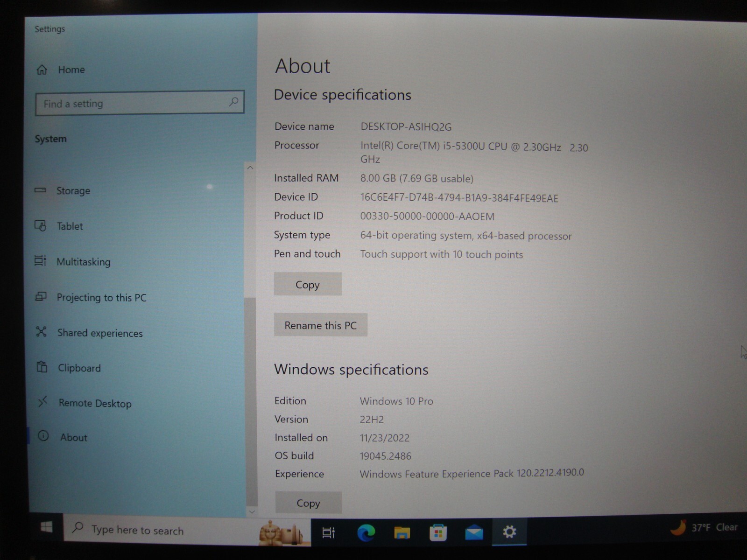Click the Edition value Windows 10 Pro
747x560 pixels.
pyautogui.click(x=396, y=401)
